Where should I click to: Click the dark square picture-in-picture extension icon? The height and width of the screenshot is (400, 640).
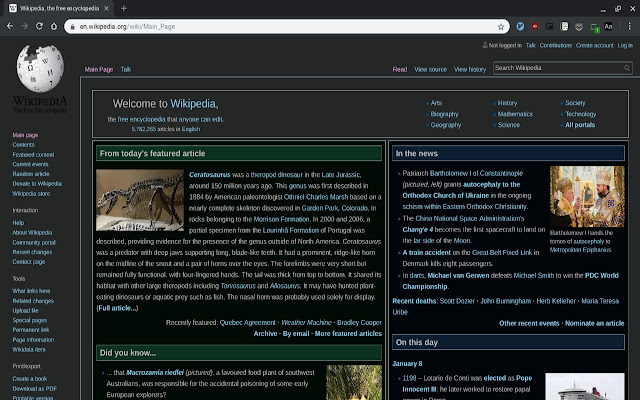click(549, 27)
